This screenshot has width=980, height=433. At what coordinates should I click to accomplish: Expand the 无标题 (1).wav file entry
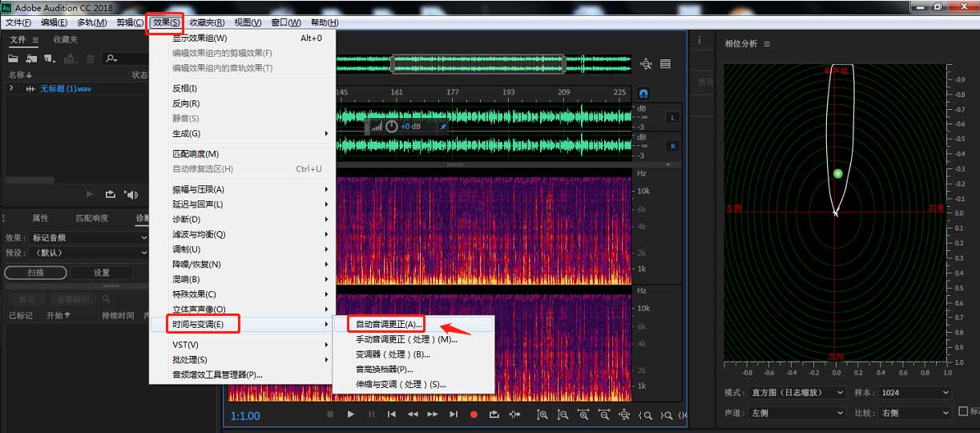click(x=11, y=88)
